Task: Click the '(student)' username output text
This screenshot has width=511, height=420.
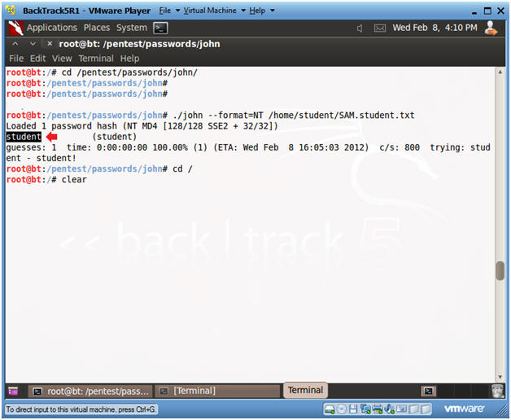Action: (x=115, y=137)
